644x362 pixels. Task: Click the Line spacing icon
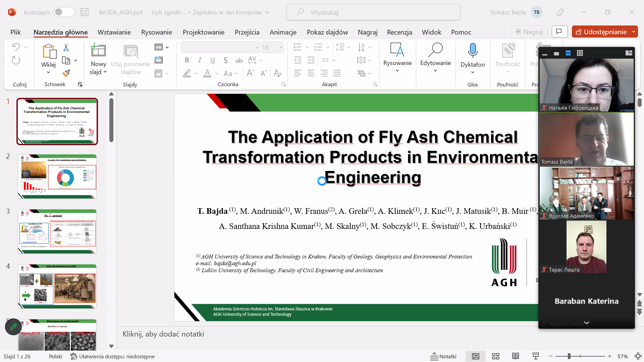[340, 47]
